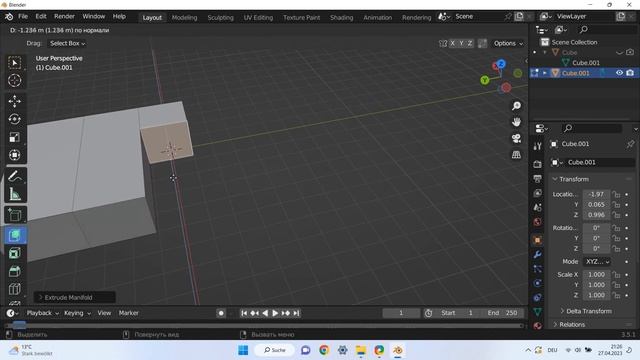Screen dimensions: 640x360
Task: Open the timeline Marker menu
Action: [x=129, y=313]
